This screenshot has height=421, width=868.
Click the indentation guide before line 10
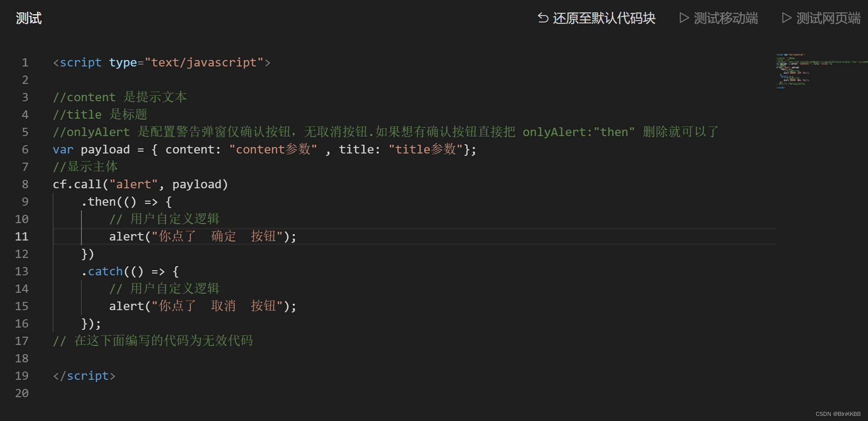[x=82, y=219]
